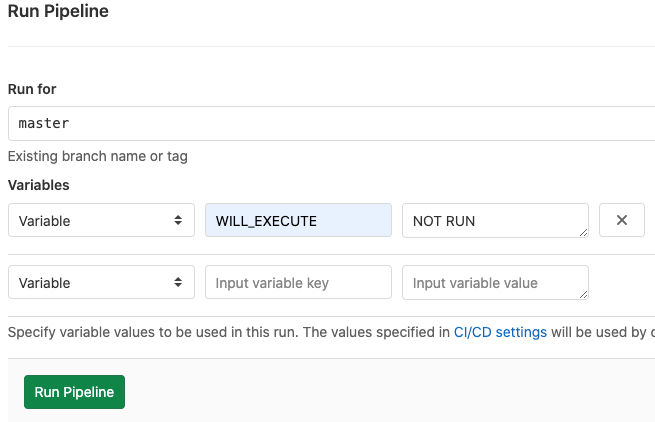Viewport: 655px width, 422px height.
Task: Click the arrows icon on WILL_EXECUTE row selector
Action: pos(178,221)
